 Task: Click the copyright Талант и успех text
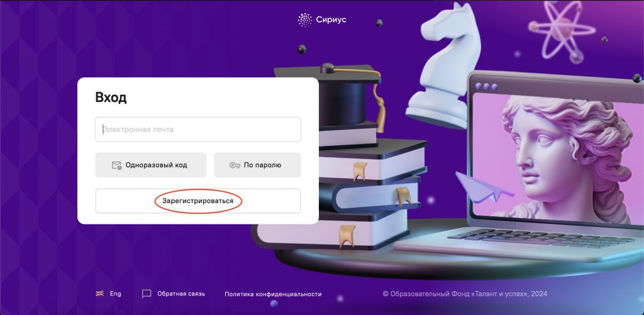point(465,294)
